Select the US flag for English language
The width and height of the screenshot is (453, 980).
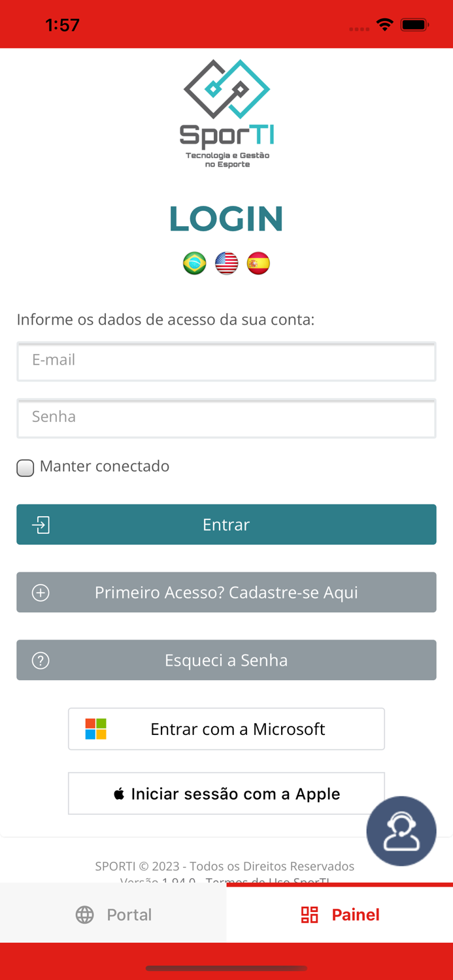[226, 263]
